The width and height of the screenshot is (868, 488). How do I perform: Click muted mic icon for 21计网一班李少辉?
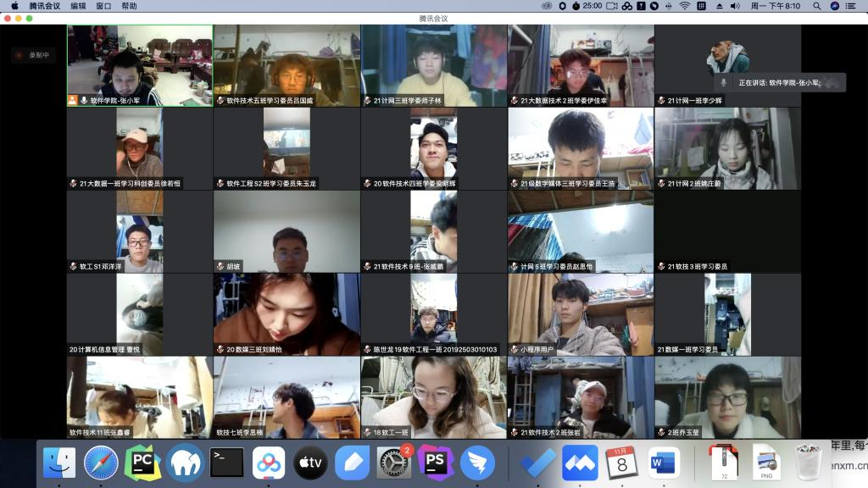pyautogui.click(x=661, y=100)
